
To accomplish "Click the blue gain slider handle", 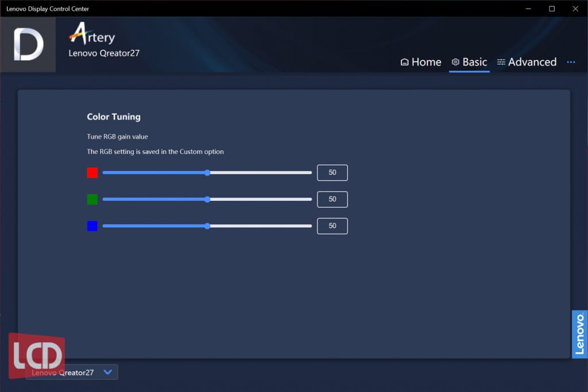I will (207, 226).
